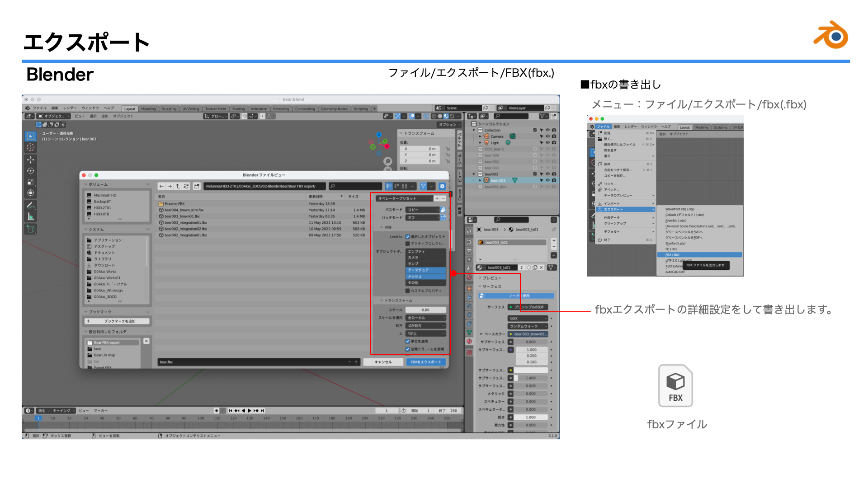Select the Scale tool in viewport toolbar
Viewport: 868px width, 488px height.
pos(30,182)
